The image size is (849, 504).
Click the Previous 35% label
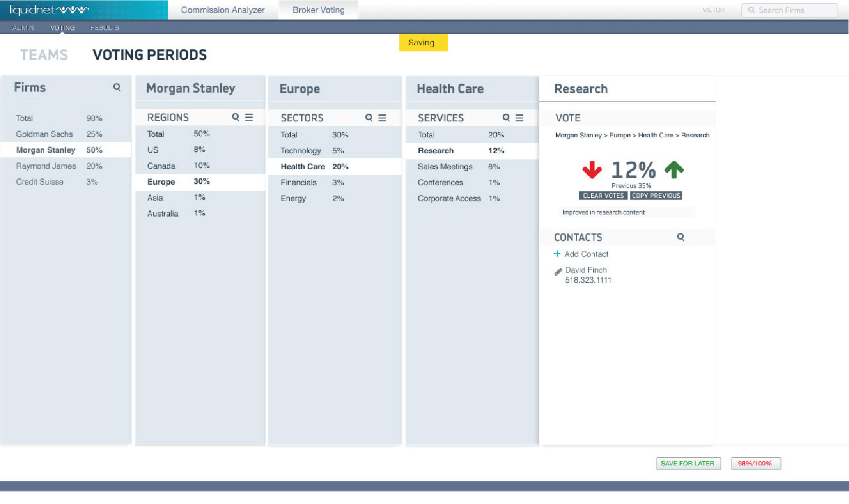point(631,186)
